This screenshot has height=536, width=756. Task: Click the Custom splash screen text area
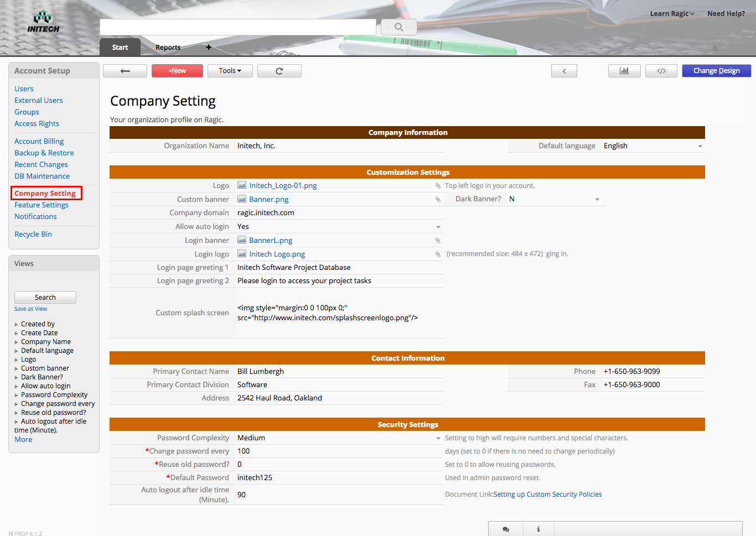pyautogui.click(x=339, y=313)
